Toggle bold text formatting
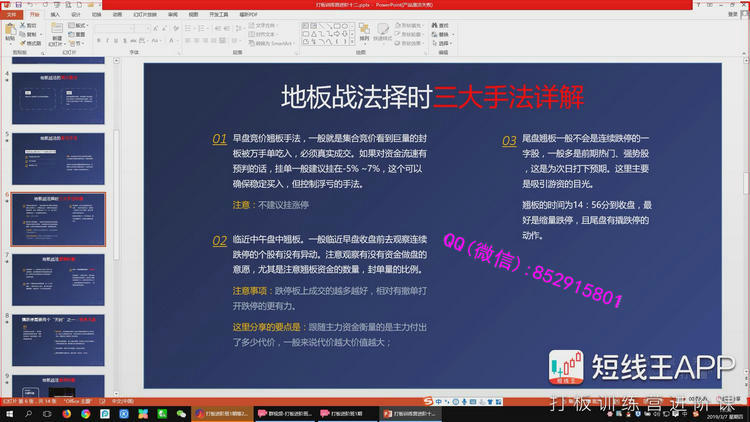Viewport: 750px width, 422px height. point(99,41)
